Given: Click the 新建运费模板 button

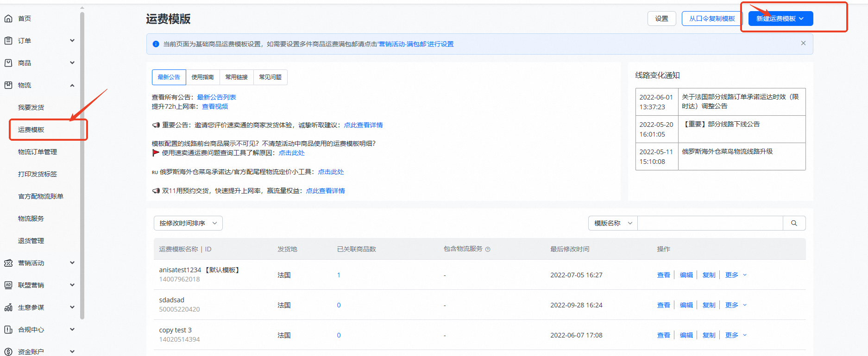Looking at the screenshot, I should coord(780,19).
